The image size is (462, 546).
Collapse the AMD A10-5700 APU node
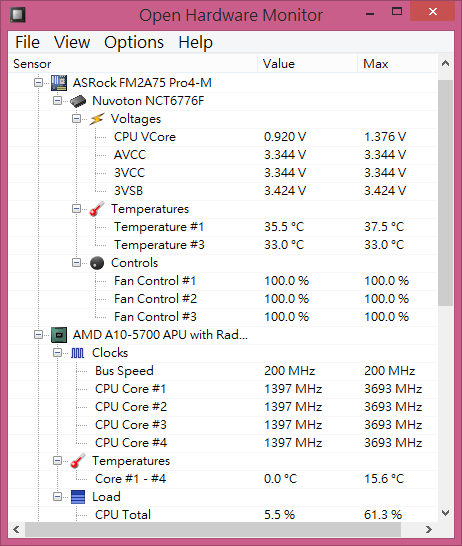pos(38,335)
